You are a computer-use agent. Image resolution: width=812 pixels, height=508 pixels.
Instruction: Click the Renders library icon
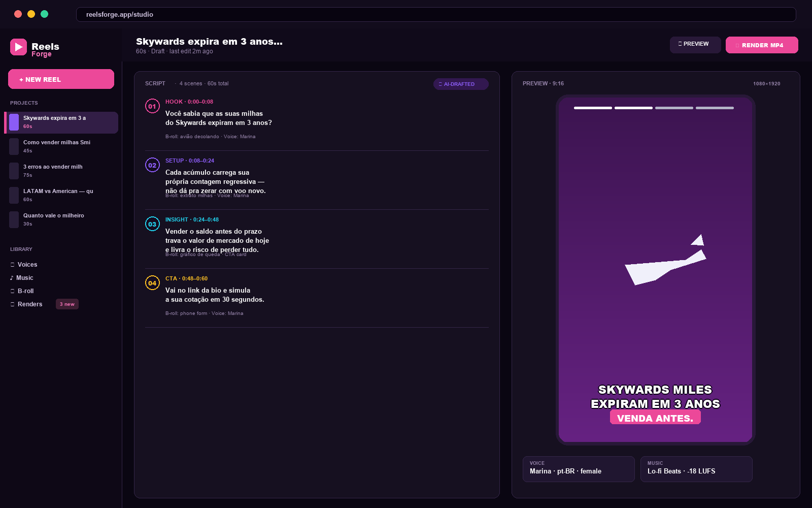click(12, 304)
